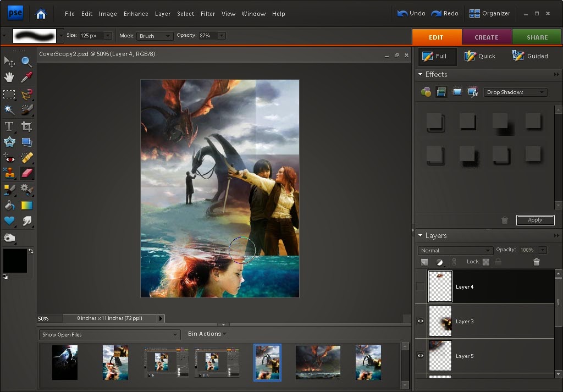Select the Zoom tool magnifier
The height and width of the screenshot is (392, 563).
[x=26, y=62]
